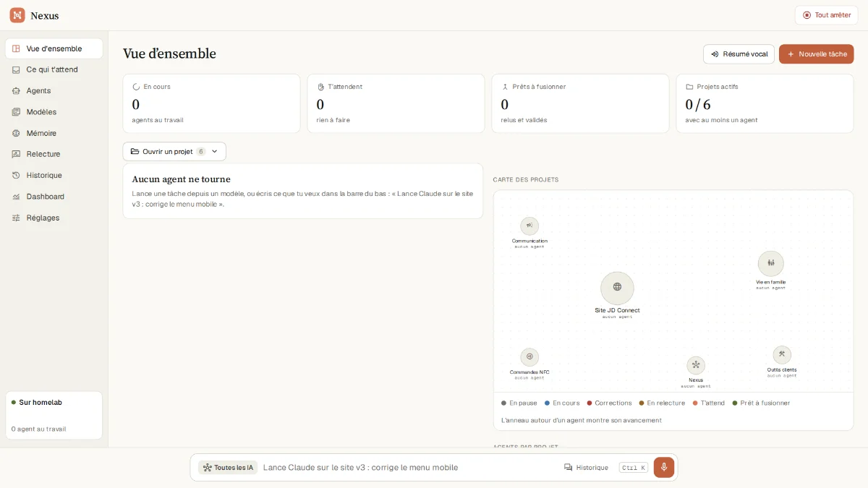This screenshot has height=488, width=868.
Task: Open Historique from bottom bar
Action: pos(586,468)
